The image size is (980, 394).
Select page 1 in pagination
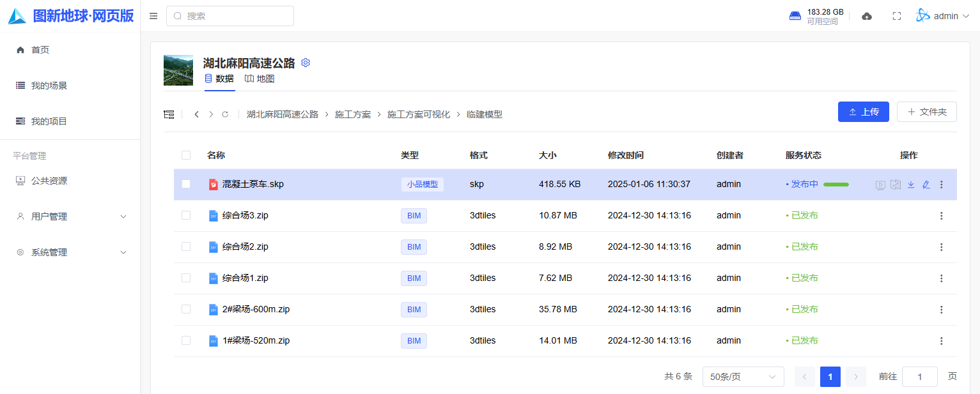click(830, 377)
